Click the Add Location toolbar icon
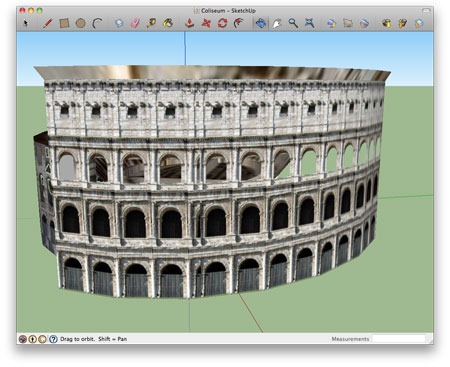The width and height of the screenshot is (450, 367). [x=332, y=23]
